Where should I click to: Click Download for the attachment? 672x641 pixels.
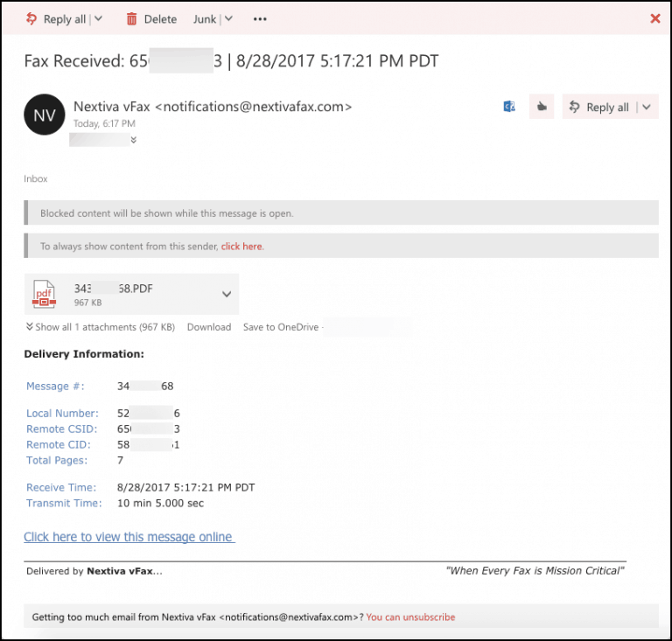[x=209, y=327]
